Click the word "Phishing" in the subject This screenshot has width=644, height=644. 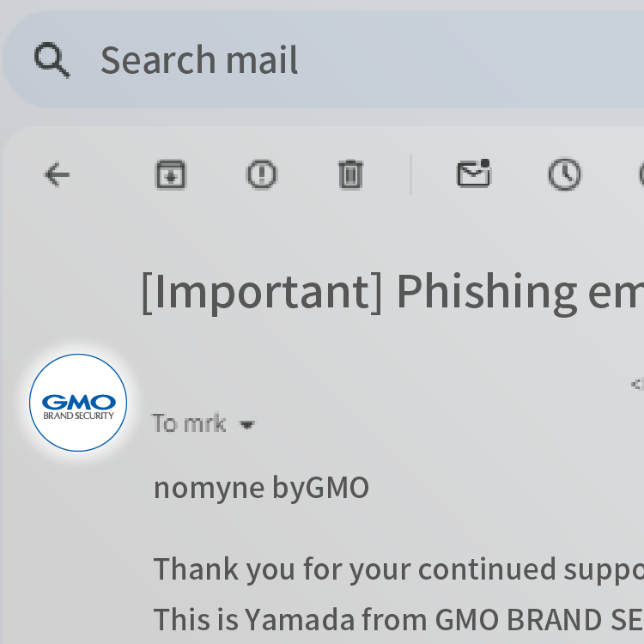pyautogui.click(x=486, y=292)
